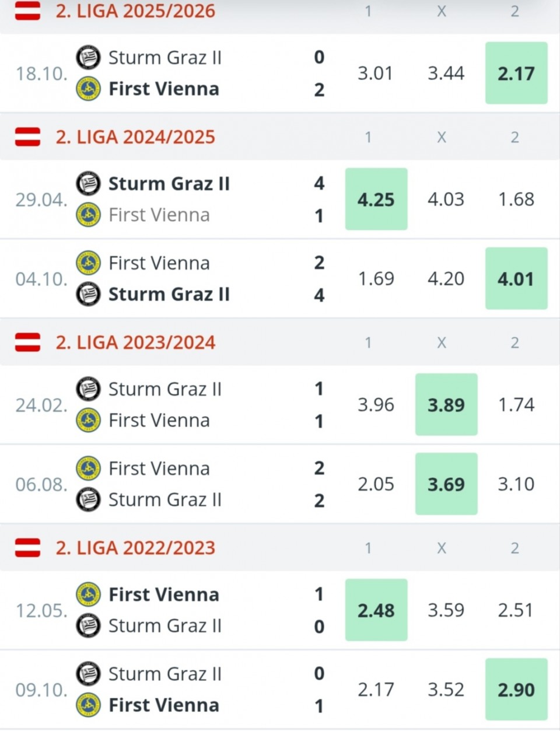Select Sturm Graz II logo in 06.08. match

88,499
